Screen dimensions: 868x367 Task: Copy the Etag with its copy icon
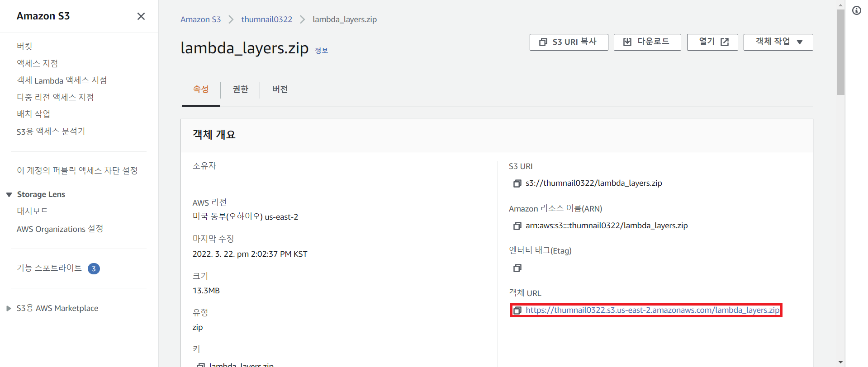tap(517, 268)
